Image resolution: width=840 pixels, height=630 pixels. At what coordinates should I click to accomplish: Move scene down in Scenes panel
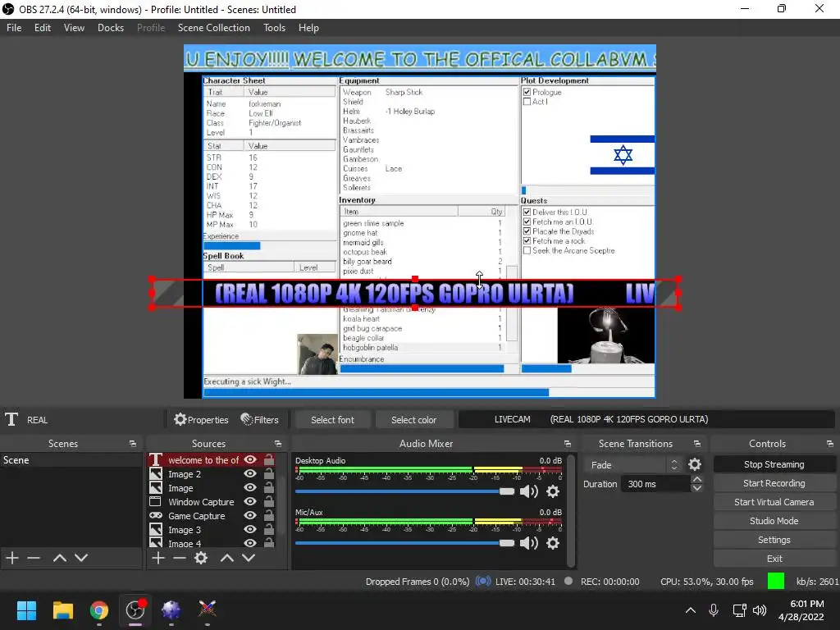[81, 558]
